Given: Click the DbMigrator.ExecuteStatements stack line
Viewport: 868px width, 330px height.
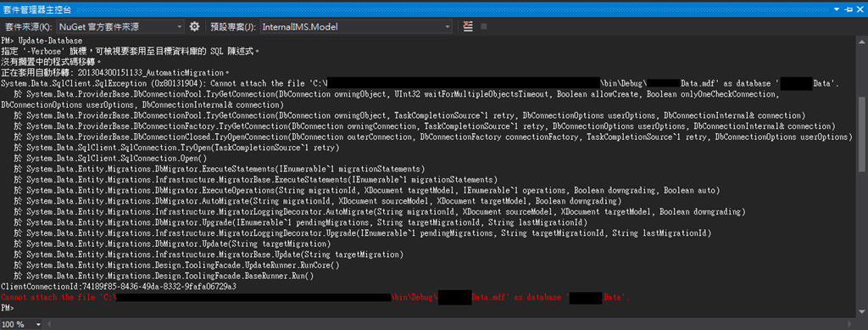Looking at the screenshot, I should [220, 169].
